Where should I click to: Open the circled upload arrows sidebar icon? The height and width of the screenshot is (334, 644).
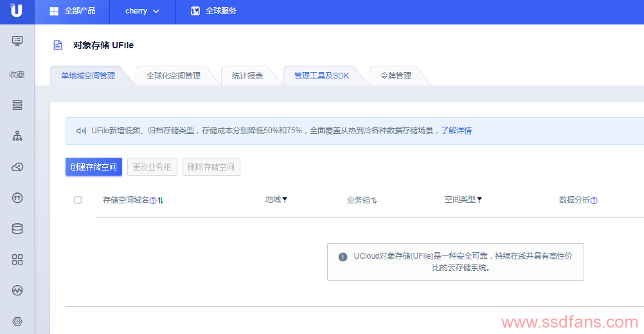(17, 198)
